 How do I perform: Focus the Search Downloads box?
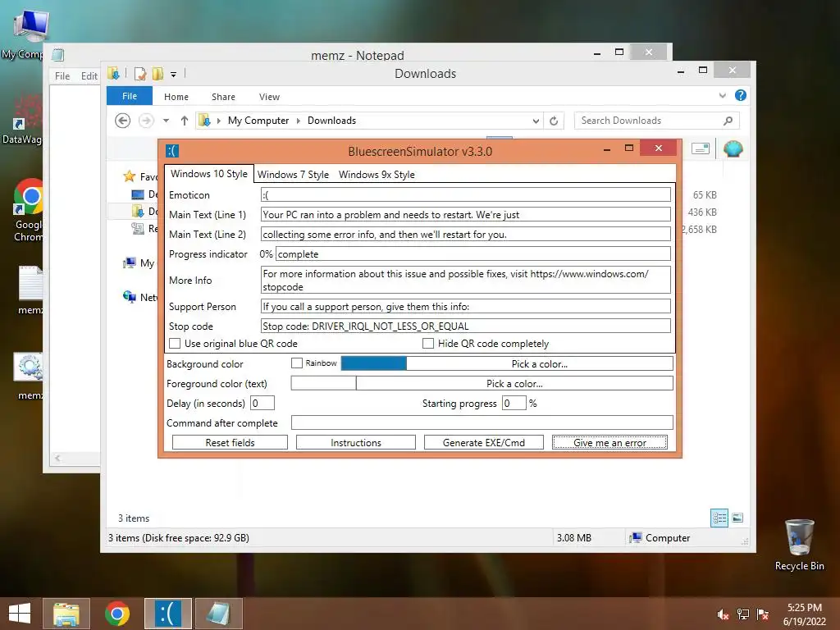click(x=657, y=121)
